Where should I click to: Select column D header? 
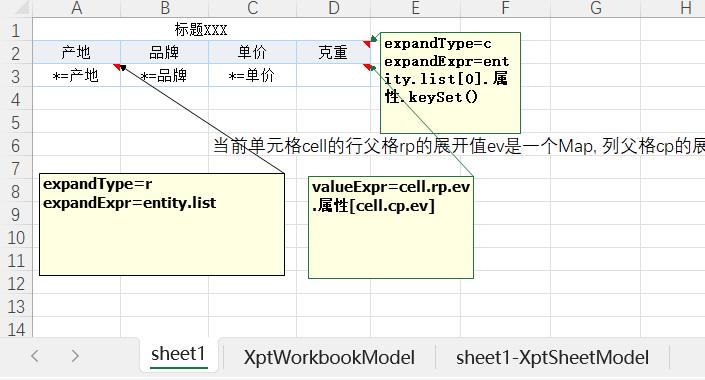click(334, 8)
